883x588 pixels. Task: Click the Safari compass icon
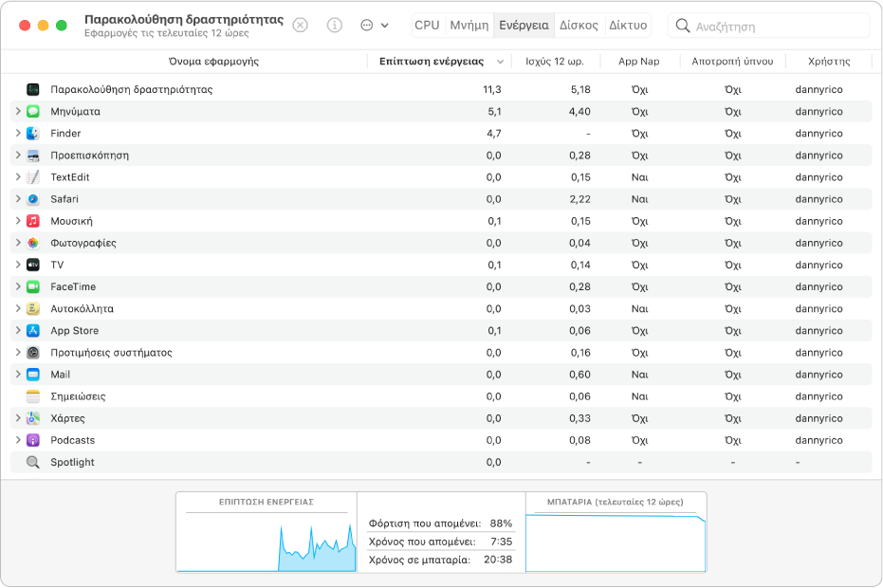point(33,199)
